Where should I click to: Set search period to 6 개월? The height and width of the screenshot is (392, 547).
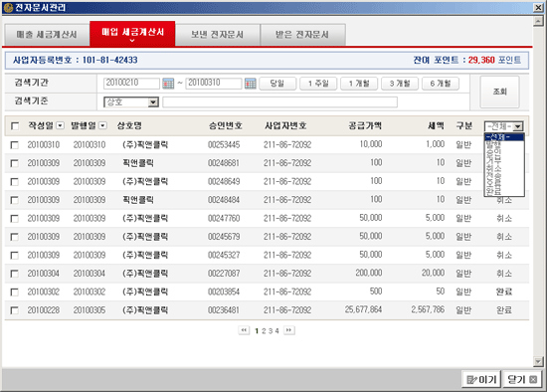tap(441, 84)
